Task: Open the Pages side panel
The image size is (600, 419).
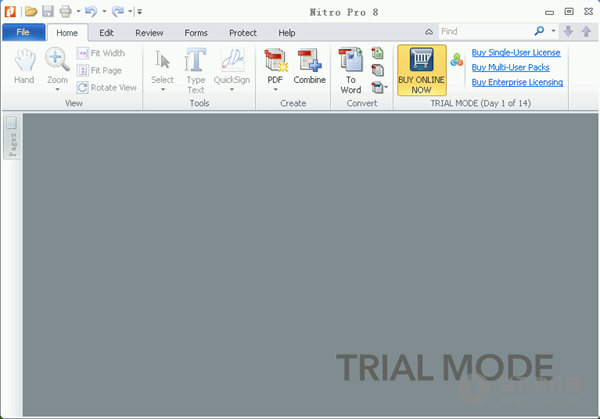Action: coord(12,138)
